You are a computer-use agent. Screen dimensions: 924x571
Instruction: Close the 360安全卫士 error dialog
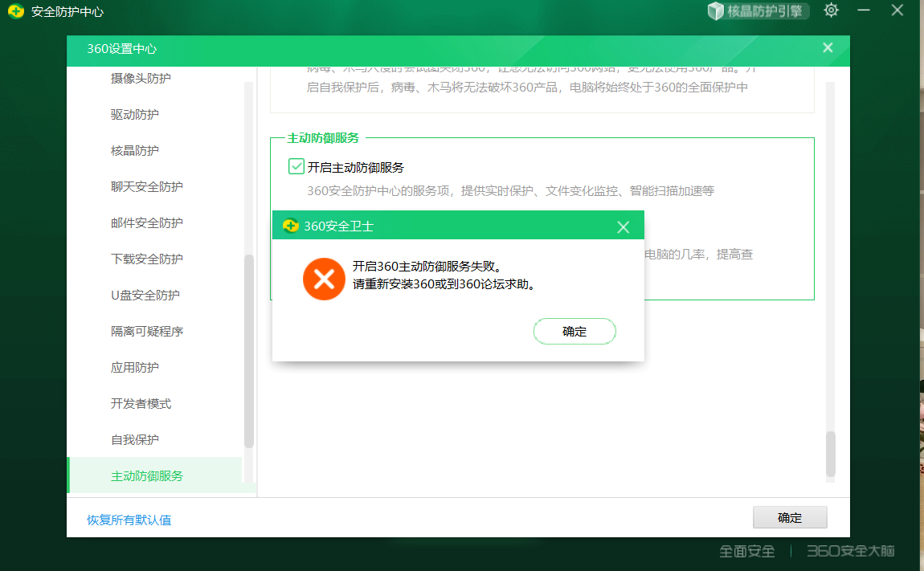pos(623,226)
